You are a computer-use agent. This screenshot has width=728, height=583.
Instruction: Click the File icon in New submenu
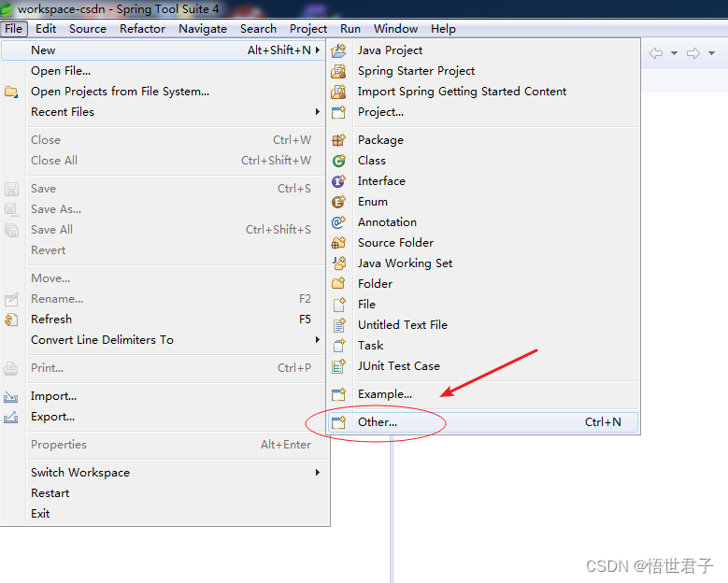point(339,305)
